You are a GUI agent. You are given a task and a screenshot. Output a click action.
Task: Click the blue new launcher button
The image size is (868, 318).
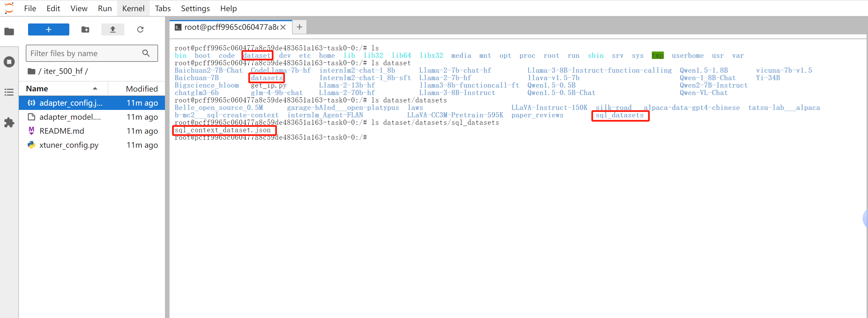(48, 30)
